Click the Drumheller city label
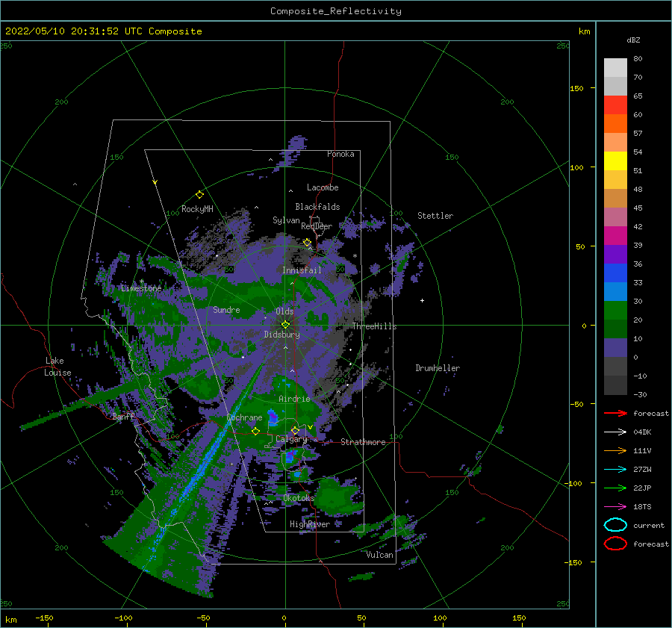 438,368
